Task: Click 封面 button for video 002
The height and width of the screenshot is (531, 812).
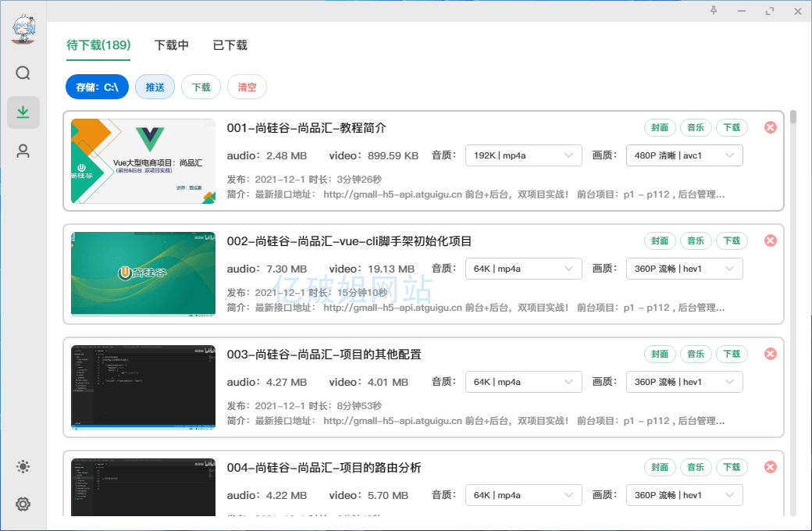Action: click(x=660, y=241)
